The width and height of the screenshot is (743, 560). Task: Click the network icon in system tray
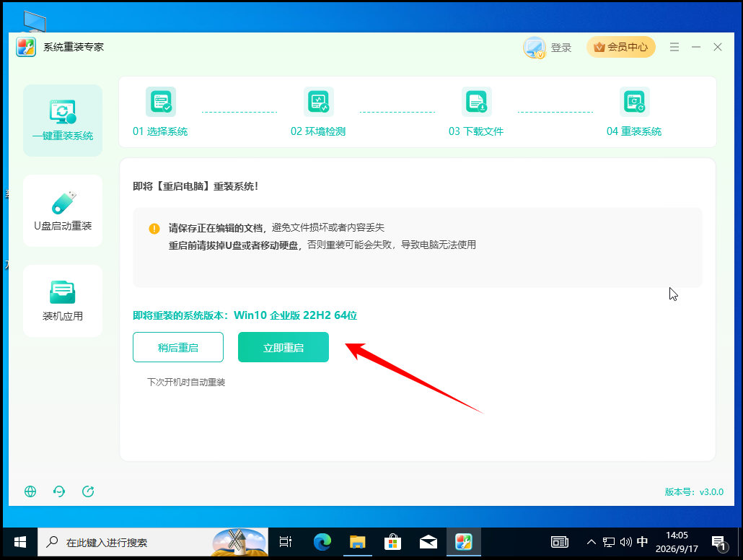pos(608,542)
